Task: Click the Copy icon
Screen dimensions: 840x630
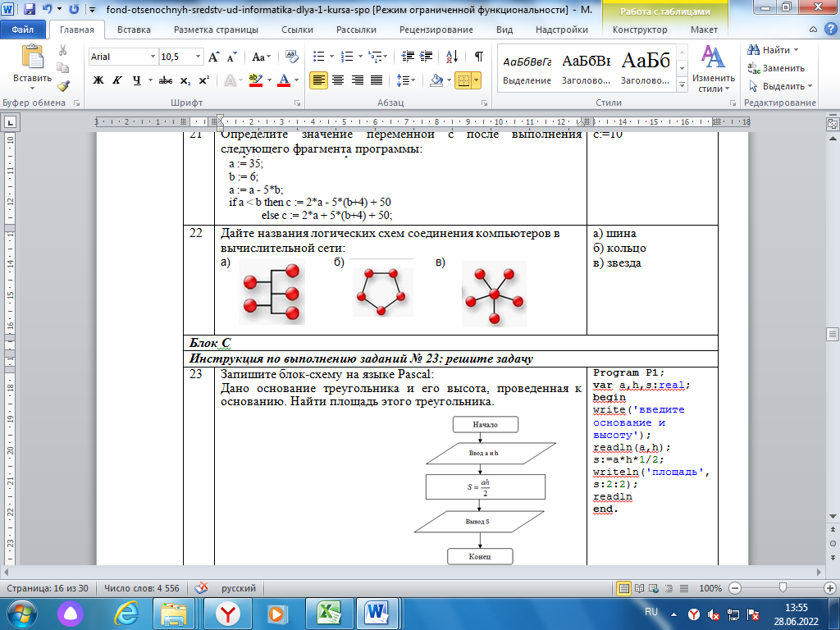Action: coord(62,68)
